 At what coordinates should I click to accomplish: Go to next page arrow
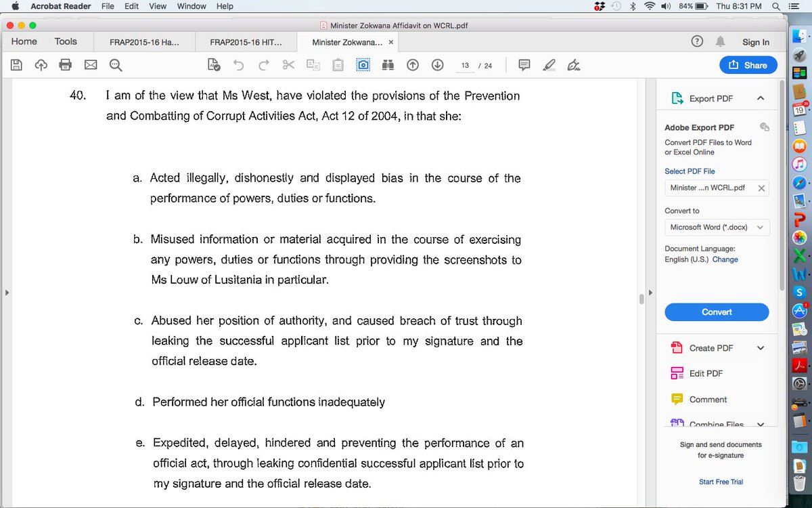tap(437, 65)
